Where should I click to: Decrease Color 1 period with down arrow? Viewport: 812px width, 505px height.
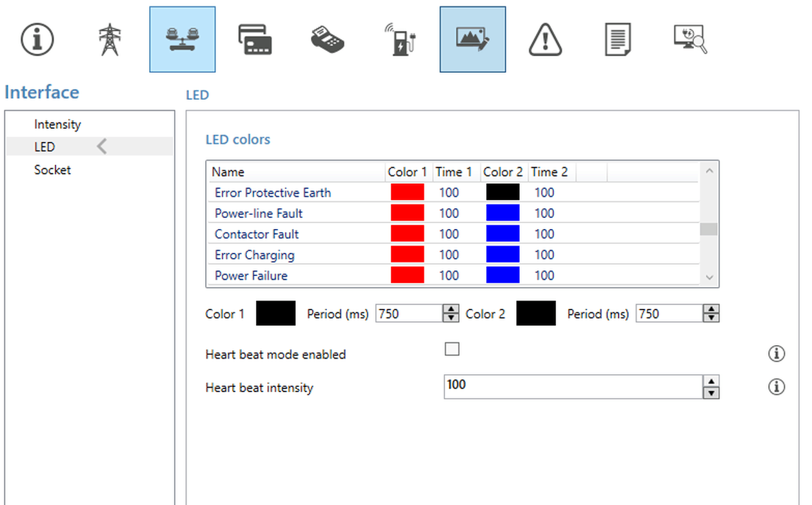[x=451, y=318]
